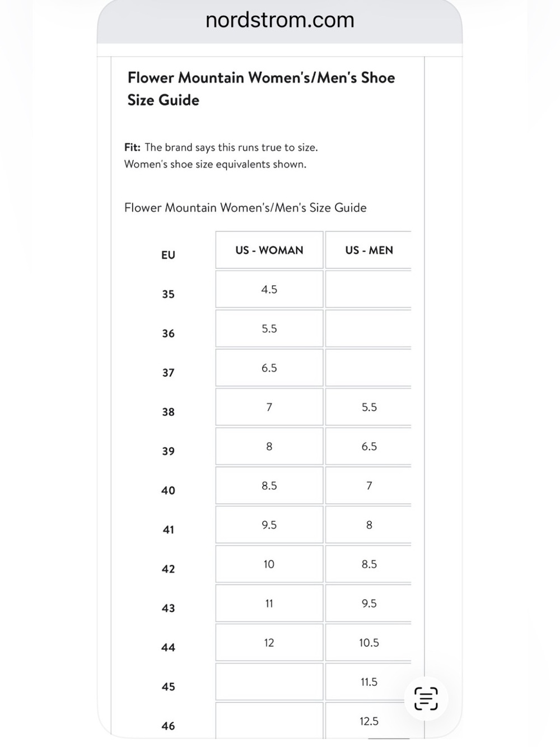Tap the nordstrom.com address bar
Image resolution: width=560 pixels, height=747 pixels.
pyautogui.click(x=280, y=20)
